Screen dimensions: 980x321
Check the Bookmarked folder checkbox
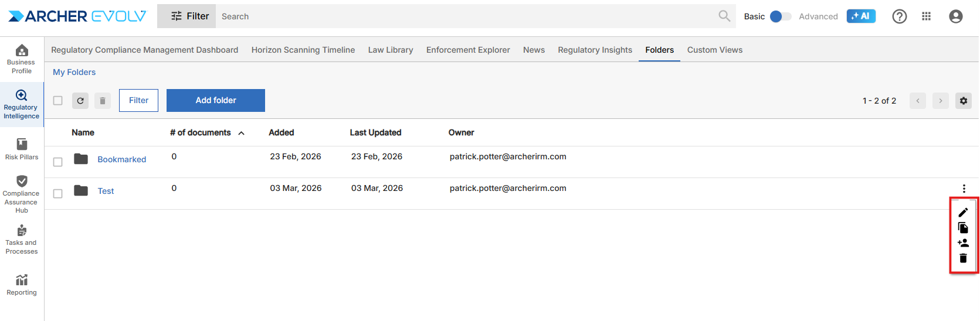pos(57,162)
